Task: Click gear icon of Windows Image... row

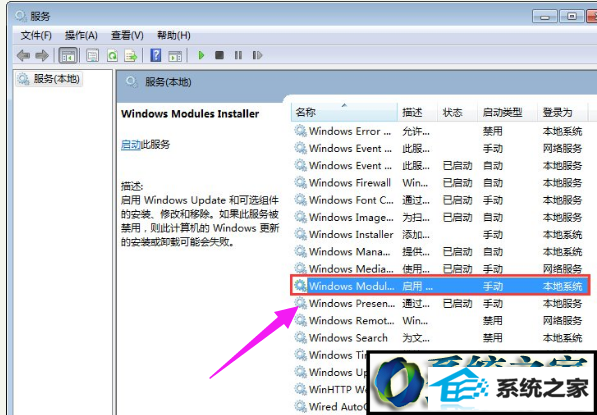Action: (x=300, y=217)
